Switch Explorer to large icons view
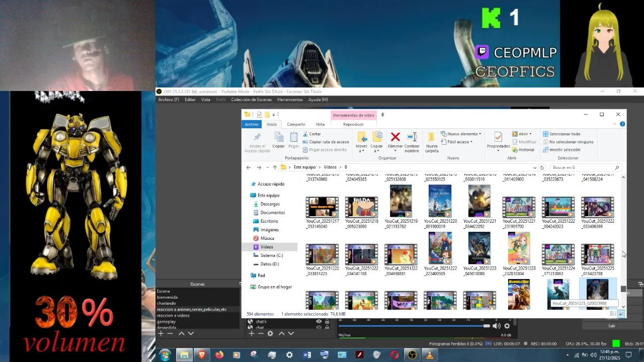The width and height of the screenshot is (644, 362). [621, 314]
